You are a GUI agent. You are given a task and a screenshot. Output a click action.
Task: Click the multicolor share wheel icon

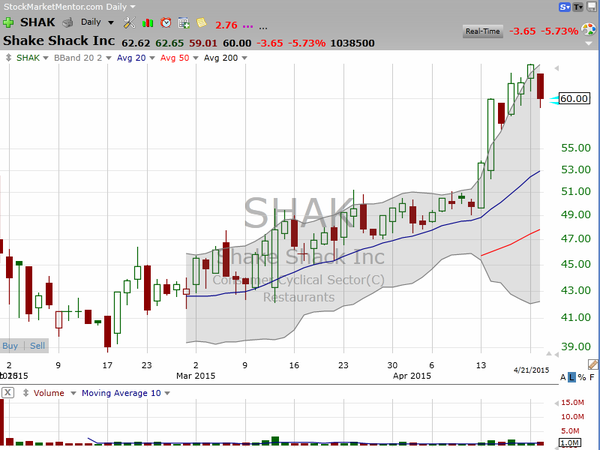tap(589, 29)
